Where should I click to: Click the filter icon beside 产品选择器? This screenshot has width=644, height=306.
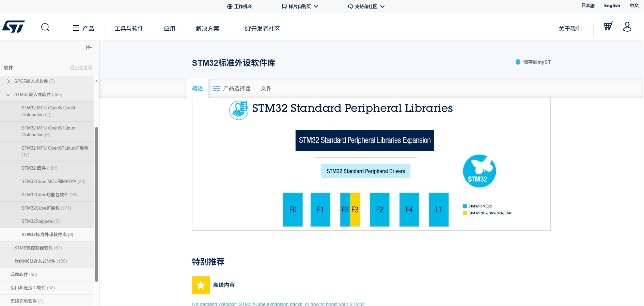[216, 89]
